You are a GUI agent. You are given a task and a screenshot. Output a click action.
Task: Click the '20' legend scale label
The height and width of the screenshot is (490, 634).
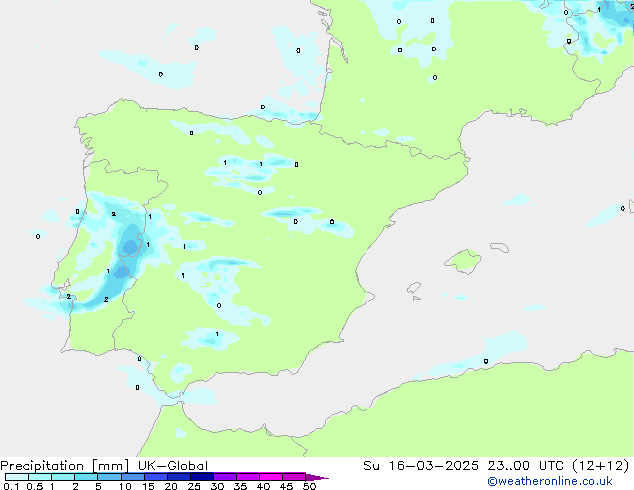pyautogui.click(x=171, y=486)
